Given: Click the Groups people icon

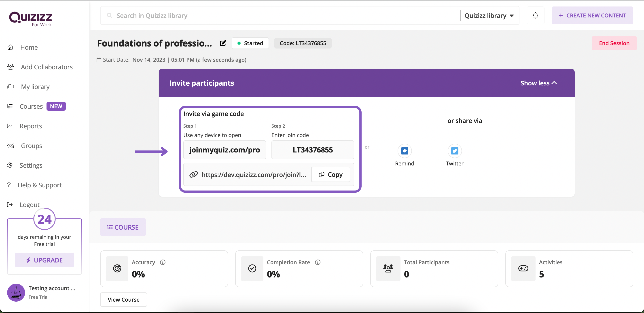Looking at the screenshot, I should (x=11, y=146).
